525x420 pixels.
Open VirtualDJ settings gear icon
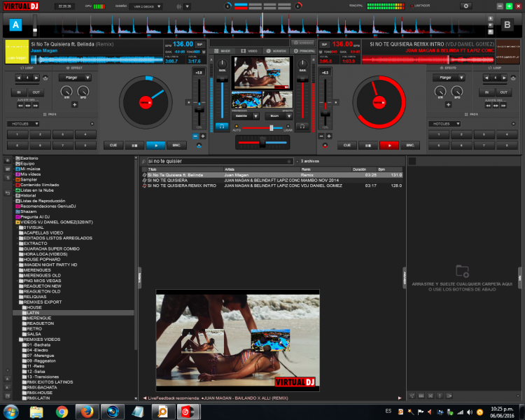click(x=465, y=6)
